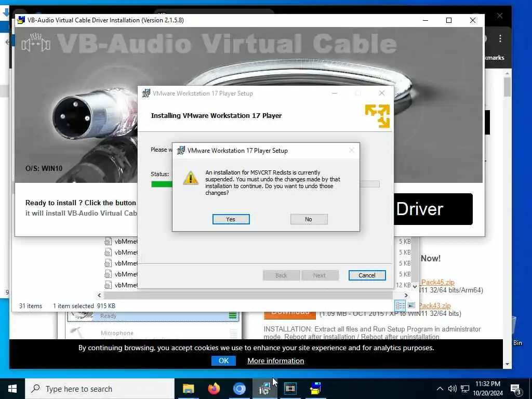Image resolution: width=532 pixels, height=399 pixels.
Task: Open Windows Start menu
Action: tap(12, 389)
